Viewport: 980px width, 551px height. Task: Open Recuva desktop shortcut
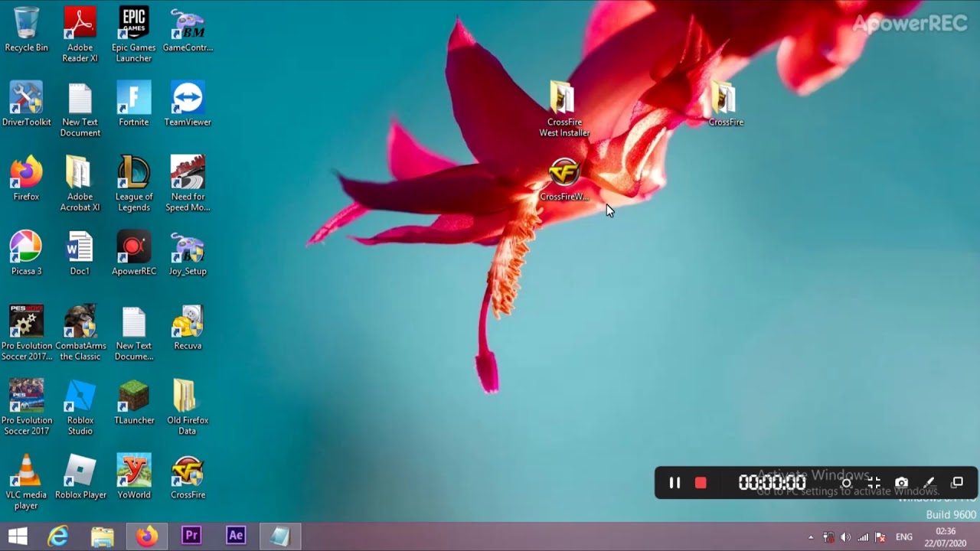coord(188,328)
